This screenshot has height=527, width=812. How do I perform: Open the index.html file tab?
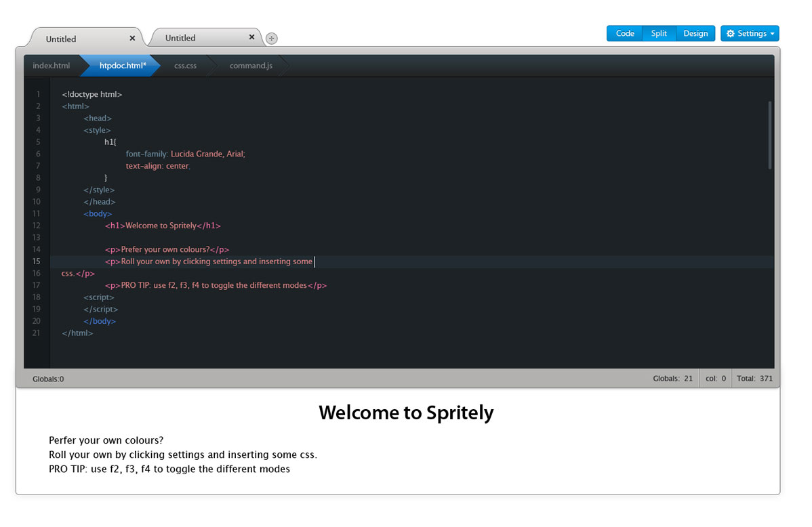coord(52,66)
